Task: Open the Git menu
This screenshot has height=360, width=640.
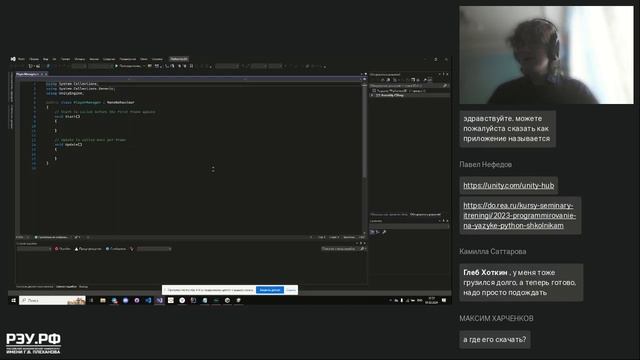Action: point(54,59)
